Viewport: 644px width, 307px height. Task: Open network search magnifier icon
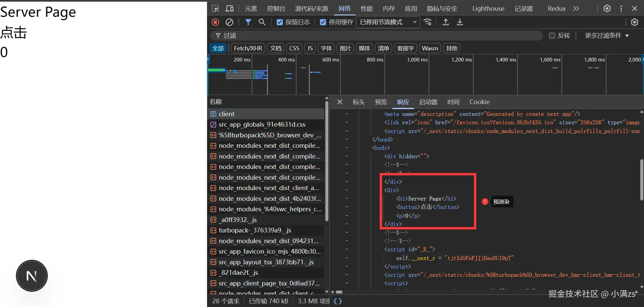pos(262,22)
